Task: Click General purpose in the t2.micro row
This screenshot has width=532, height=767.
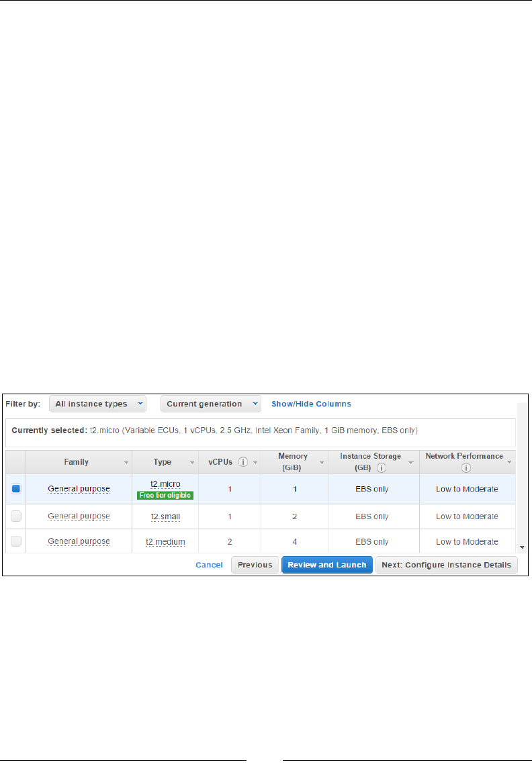Action: (79, 489)
